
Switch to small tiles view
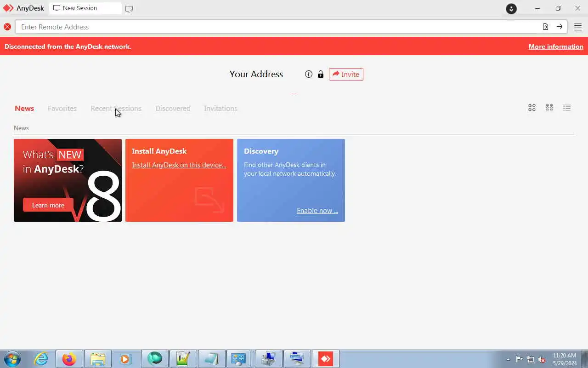[x=549, y=108]
